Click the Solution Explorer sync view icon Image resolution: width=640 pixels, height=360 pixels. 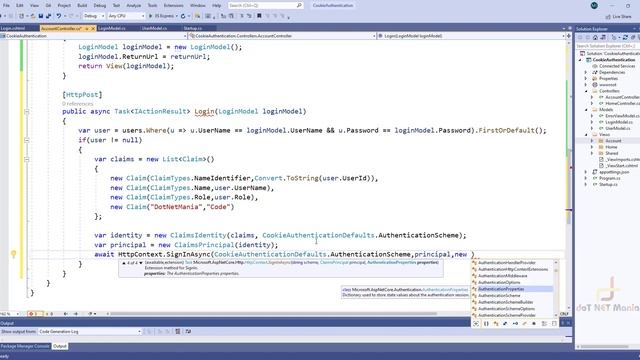[603, 38]
